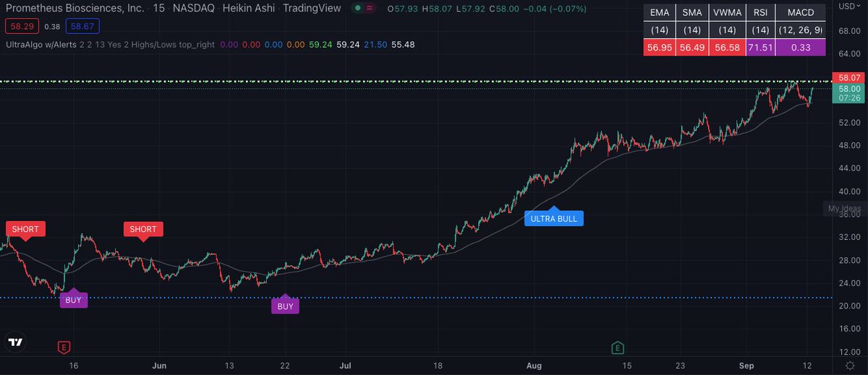Click the MACD (12, 26, 9) parameters cell
This screenshot has width=868, height=375.
pos(801,30)
